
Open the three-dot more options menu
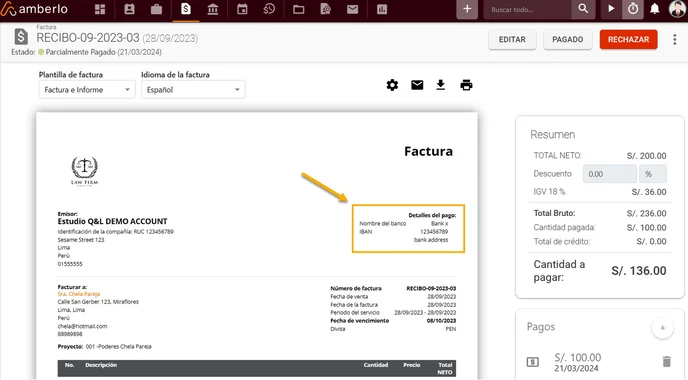[x=674, y=39]
